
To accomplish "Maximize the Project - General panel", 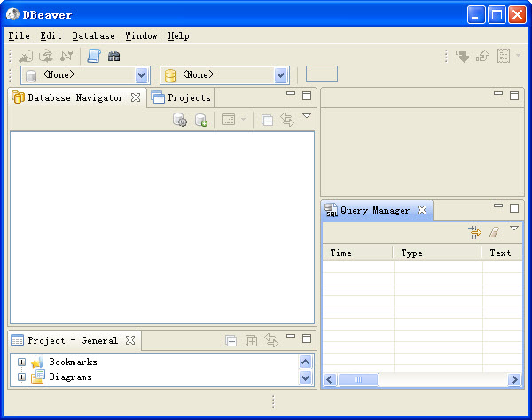I will coord(307,338).
